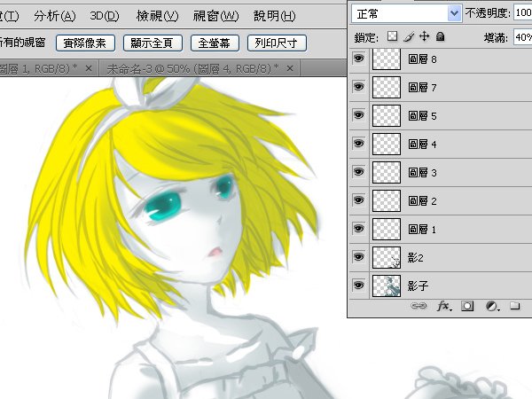This screenshot has height=399, width=532.
Task: Hide layer 圖層 7 using eye icon
Action: [x=358, y=87]
